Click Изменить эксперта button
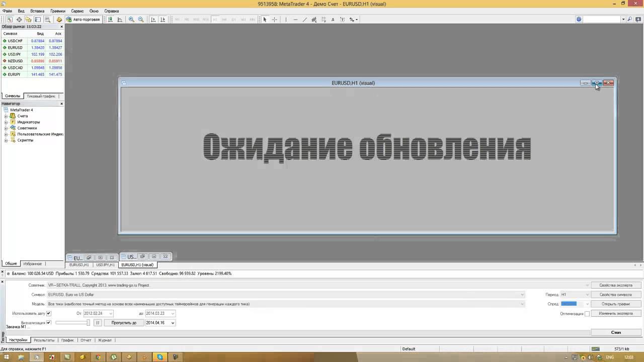This screenshot has width=644, height=362. coord(616,313)
